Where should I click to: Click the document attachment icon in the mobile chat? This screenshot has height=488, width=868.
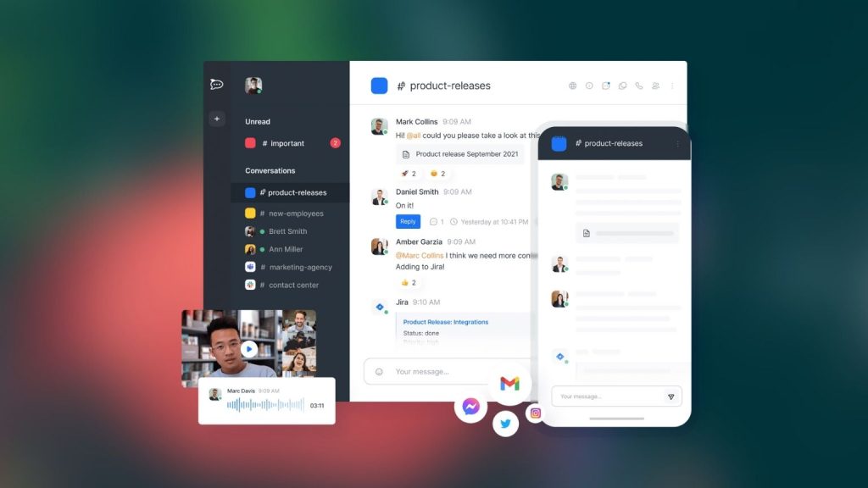(587, 234)
